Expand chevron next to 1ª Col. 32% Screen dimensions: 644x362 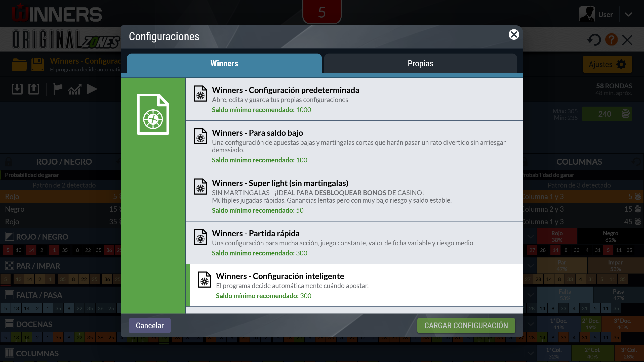coord(531,353)
